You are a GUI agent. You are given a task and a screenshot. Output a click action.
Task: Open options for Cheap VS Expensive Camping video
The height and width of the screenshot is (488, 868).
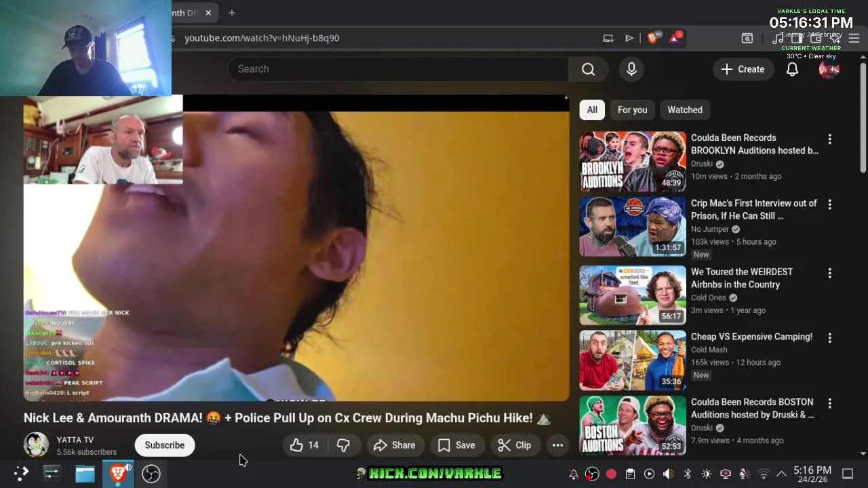[x=829, y=338]
